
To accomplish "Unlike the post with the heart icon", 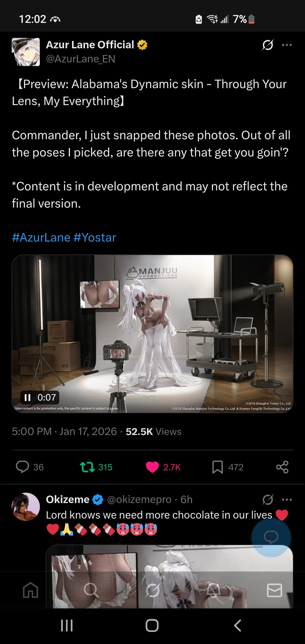I will point(152,467).
